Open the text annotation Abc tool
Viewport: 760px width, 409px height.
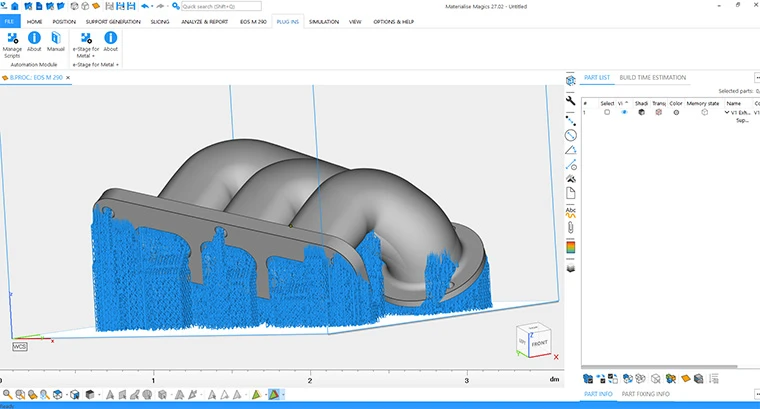(570, 212)
